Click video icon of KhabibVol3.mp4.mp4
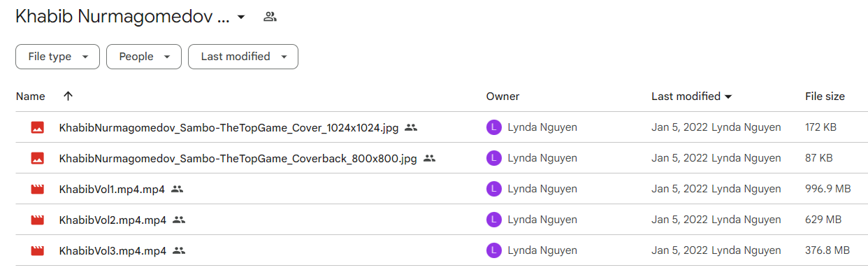This screenshot has width=868, height=277. (x=38, y=250)
